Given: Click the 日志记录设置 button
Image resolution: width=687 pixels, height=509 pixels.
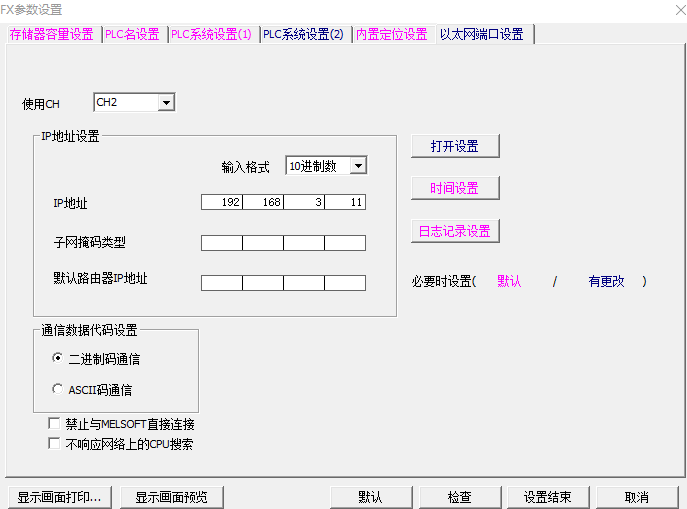Looking at the screenshot, I should tap(454, 231).
